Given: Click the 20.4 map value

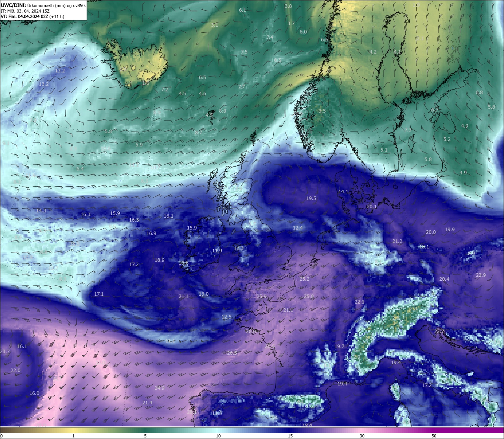Looking at the screenshot, I should (x=444, y=279).
